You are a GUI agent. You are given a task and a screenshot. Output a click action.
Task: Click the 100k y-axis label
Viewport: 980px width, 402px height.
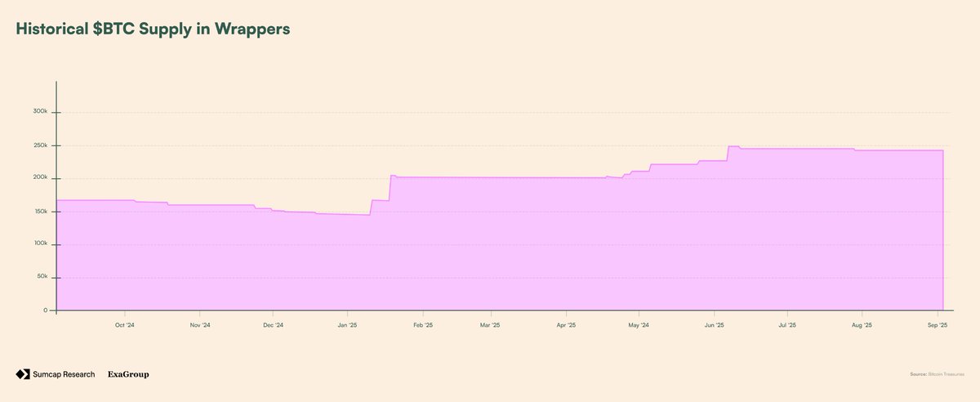tap(41, 244)
